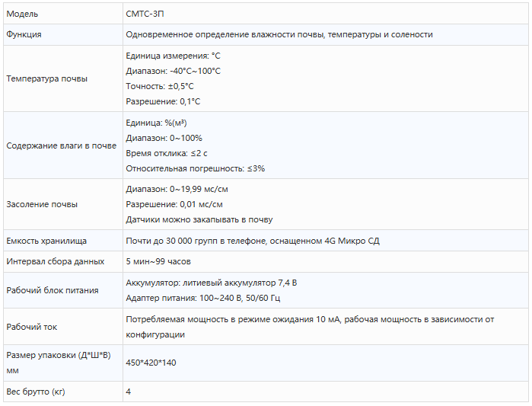Select the Засоление почвы row label
532x406 pixels.
pos(42,204)
